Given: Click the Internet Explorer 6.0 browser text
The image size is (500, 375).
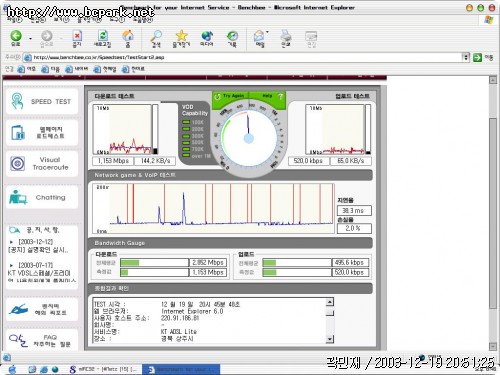Looking at the screenshot, I should click(x=192, y=311).
